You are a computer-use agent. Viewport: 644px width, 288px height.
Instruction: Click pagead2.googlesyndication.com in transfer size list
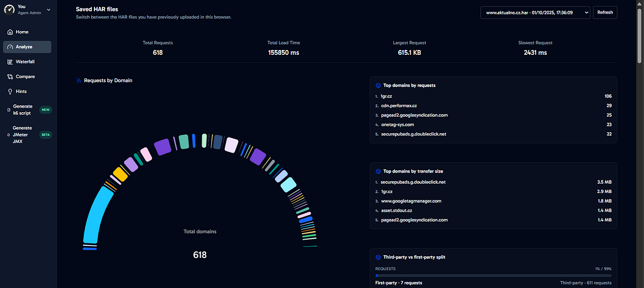pos(493,220)
